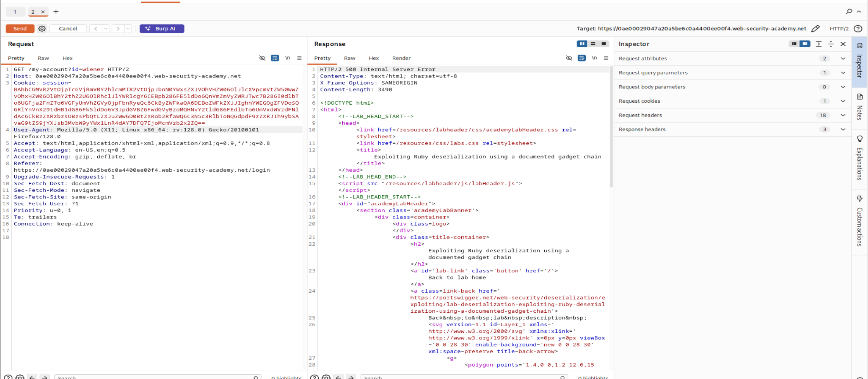868x379 pixels.
Task: Click Request search input field
Action: point(158,377)
